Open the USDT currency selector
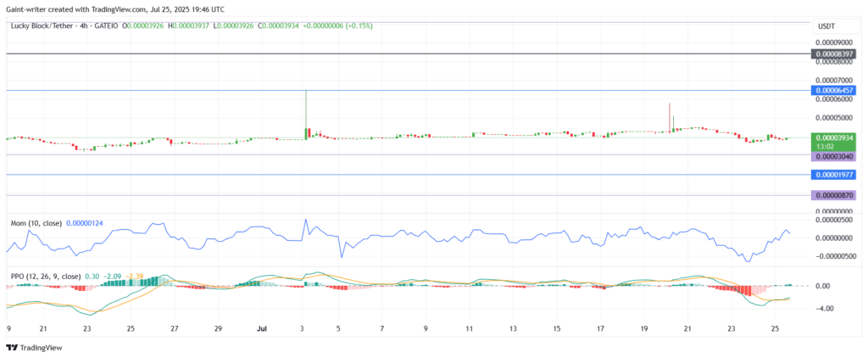 pyautogui.click(x=826, y=26)
